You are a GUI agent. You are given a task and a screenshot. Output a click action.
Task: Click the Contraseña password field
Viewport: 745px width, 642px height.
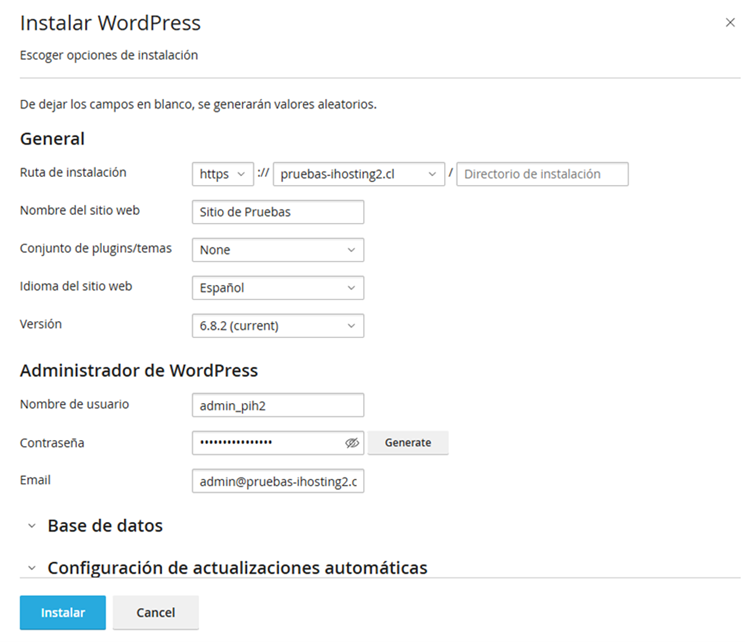[x=268, y=443]
